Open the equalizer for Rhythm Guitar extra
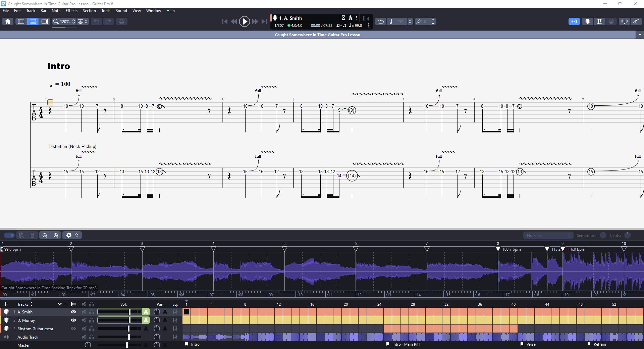The height and width of the screenshot is (349, 644). 175,329
